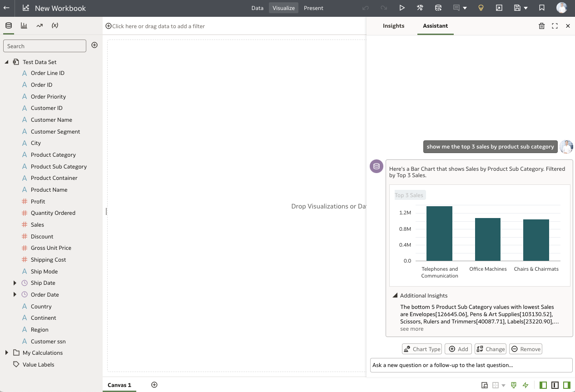
Task: Switch to the Insights tab
Action: (x=393, y=26)
